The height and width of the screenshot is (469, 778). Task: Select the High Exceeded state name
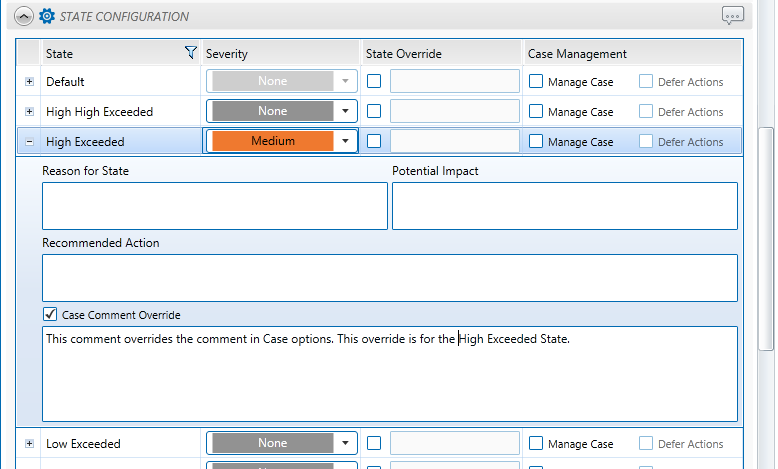pos(85,142)
